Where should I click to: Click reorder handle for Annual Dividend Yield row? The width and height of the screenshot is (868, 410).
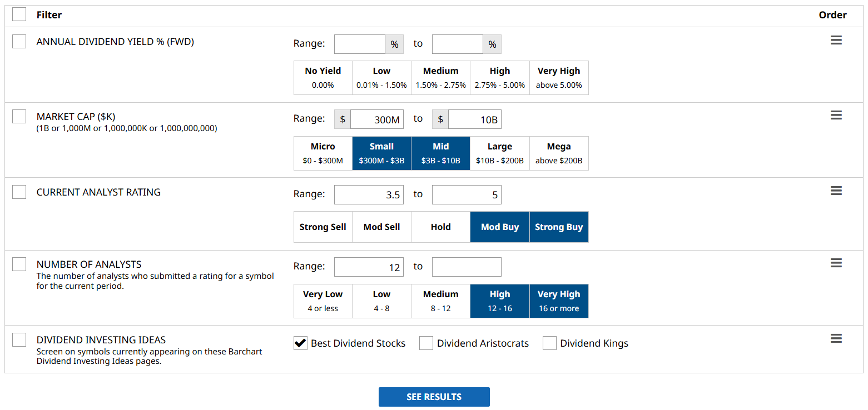click(836, 41)
